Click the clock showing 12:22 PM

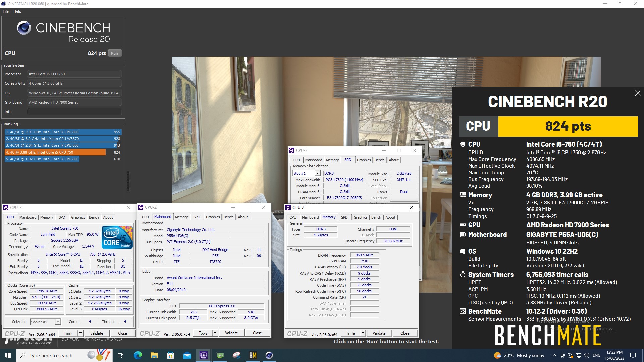[x=614, y=355]
